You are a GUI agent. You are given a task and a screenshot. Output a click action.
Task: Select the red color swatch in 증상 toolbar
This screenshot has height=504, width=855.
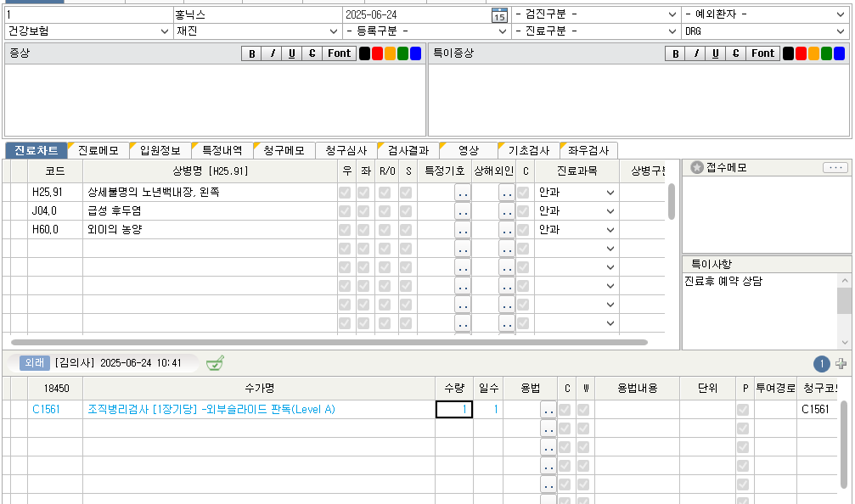click(x=377, y=53)
